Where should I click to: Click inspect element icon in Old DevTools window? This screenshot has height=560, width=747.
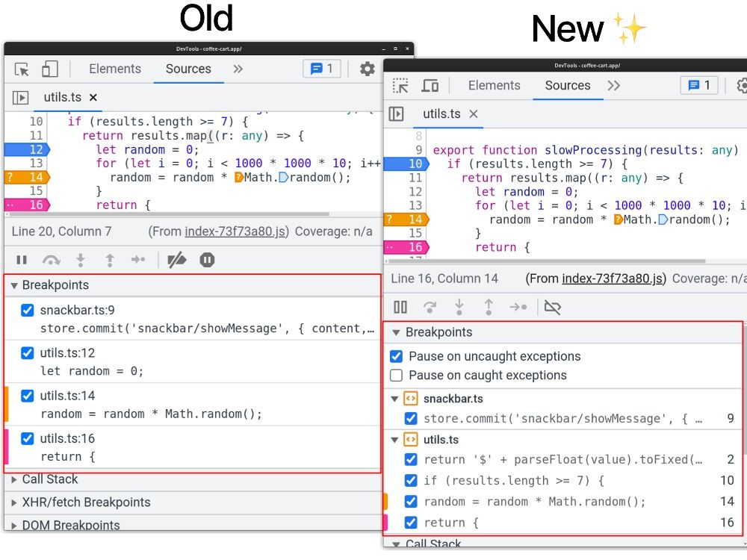coord(22,69)
